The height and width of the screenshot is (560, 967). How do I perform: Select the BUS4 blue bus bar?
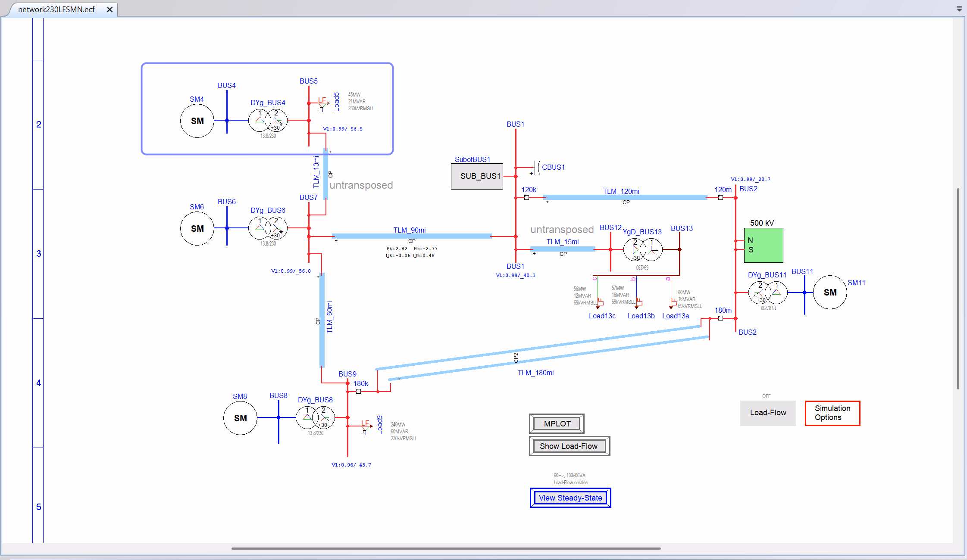coord(227,112)
